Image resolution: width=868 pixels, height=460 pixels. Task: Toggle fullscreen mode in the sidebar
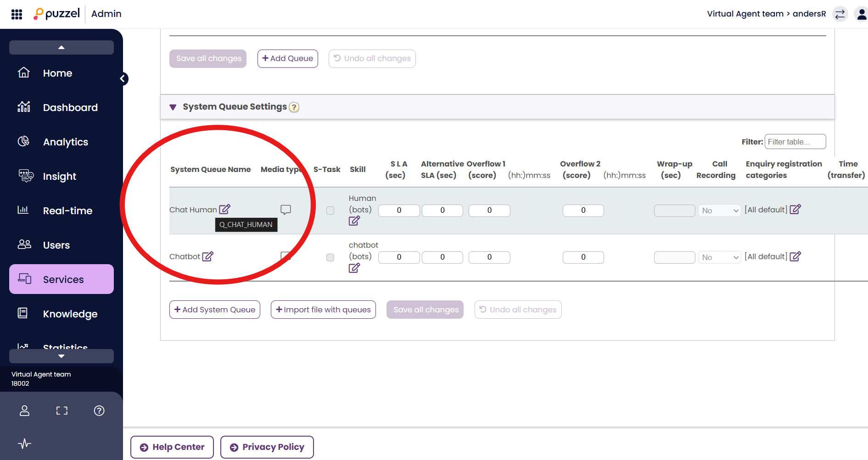pyautogui.click(x=62, y=411)
